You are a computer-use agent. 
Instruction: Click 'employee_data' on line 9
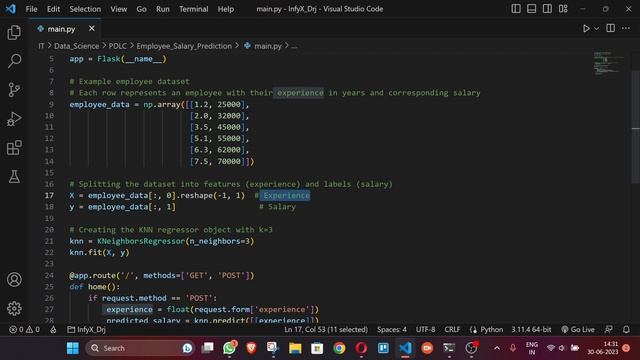[x=99, y=104]
